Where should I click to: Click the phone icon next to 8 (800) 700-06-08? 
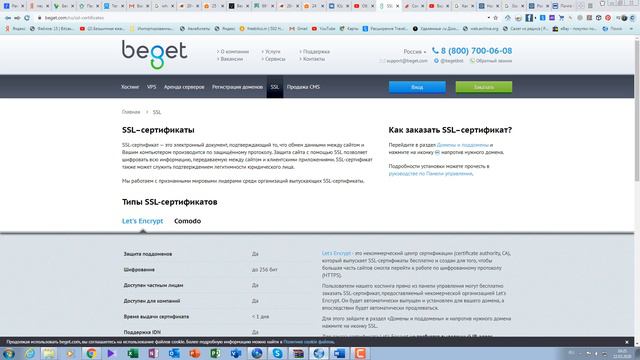[435, 50]
